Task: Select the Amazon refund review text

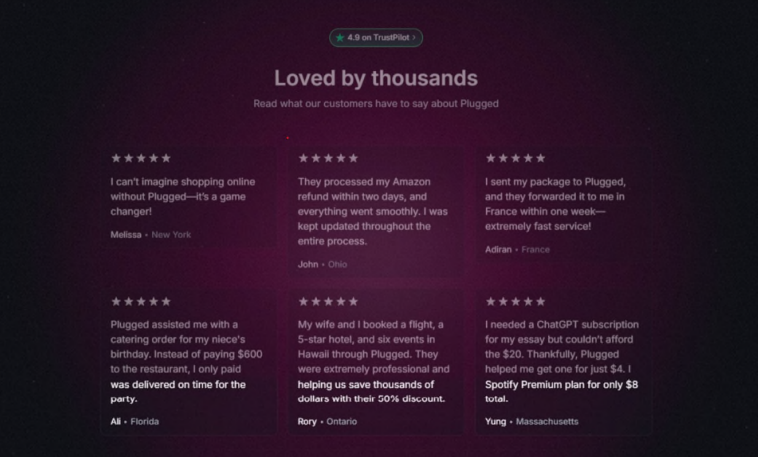Action: point(371,211)
